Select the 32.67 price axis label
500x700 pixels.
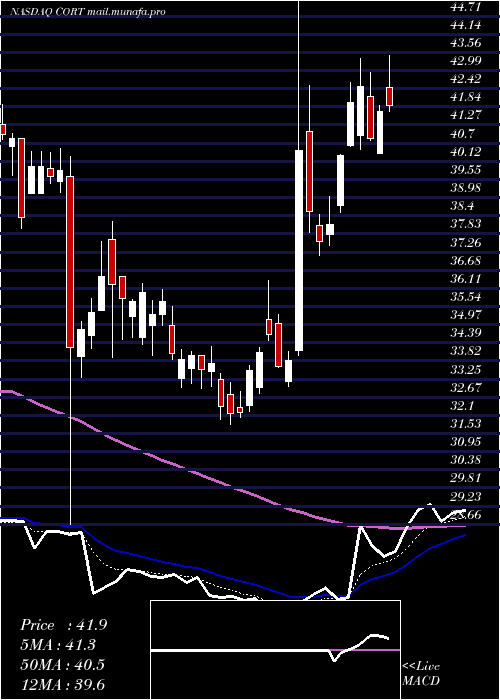click(466, 388)
